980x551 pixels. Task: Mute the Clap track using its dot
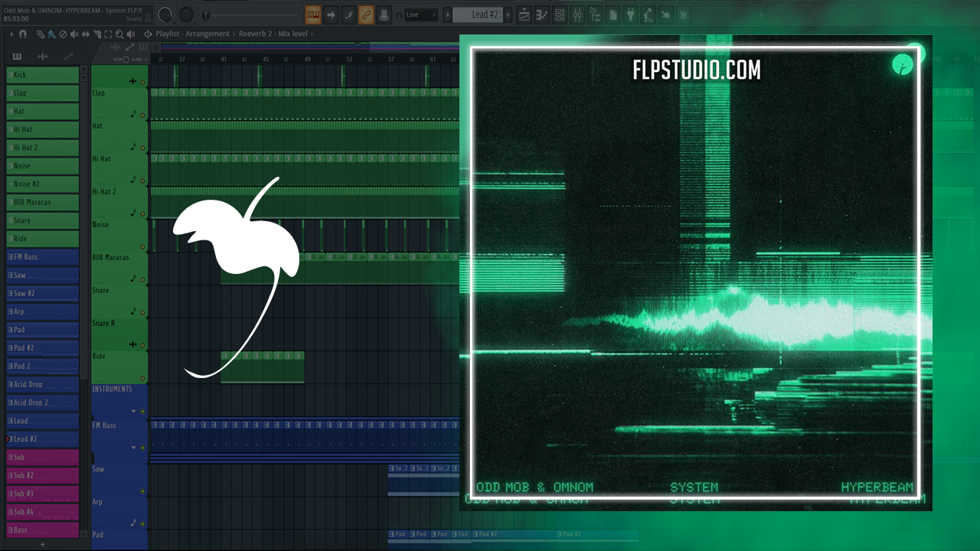pos(142,116)
